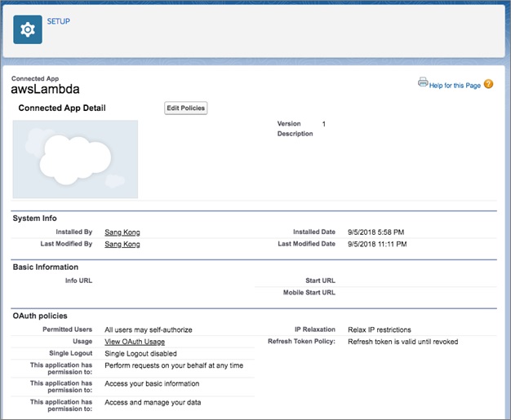
Task: Click the Connected App Detail heading
Action: [x=62, y=108]
